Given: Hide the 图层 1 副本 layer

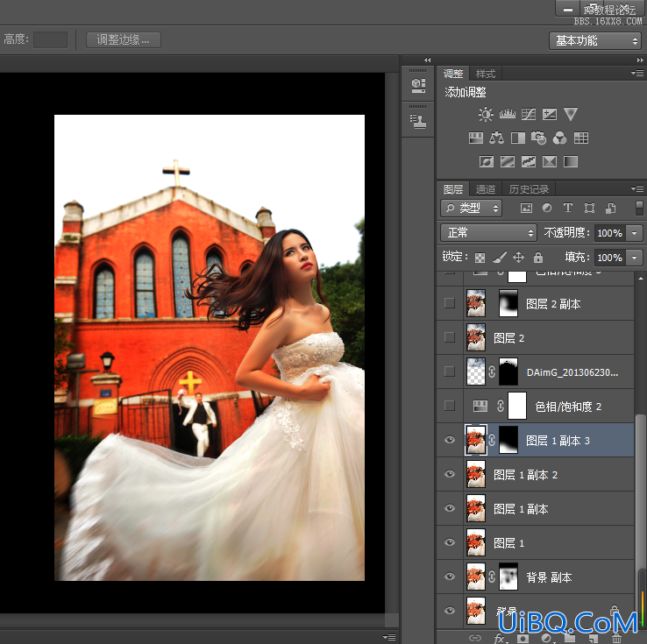Looking at the screenshot, I should pyautogui.click(x=450, y=509).
